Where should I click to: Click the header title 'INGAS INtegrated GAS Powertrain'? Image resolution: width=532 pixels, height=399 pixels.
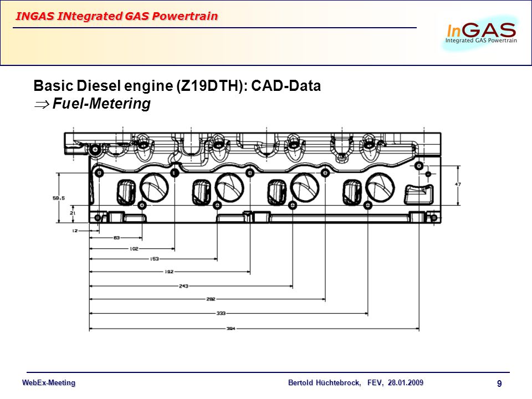click(x=117, y=16)
